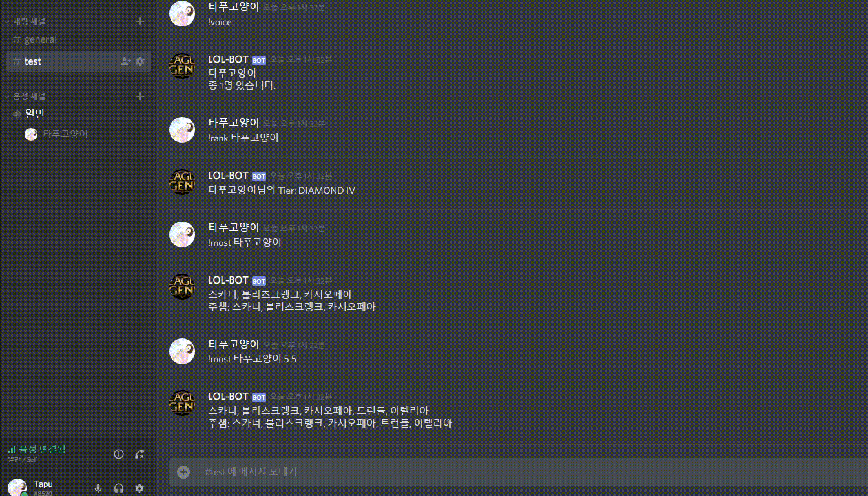Open user settings gear beside Tapu
The width and height of the screenshot is (868, 496).
(139, 489)
